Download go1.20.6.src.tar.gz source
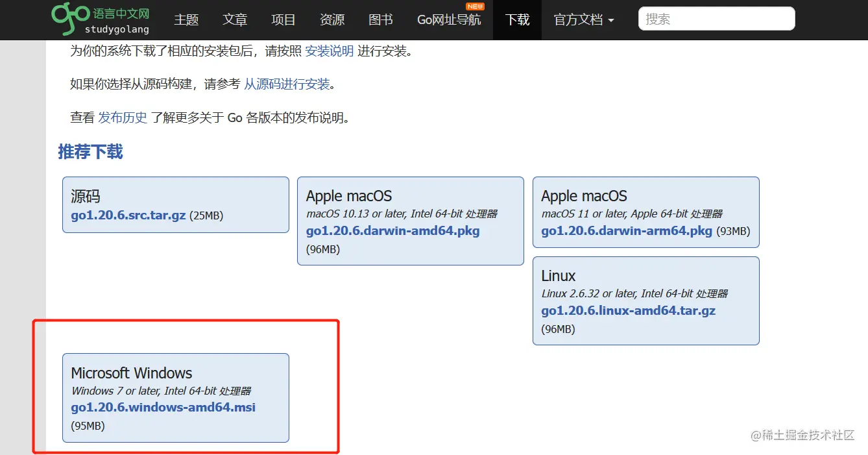The width and height of the screenshot is (868, 455). pyautogui.click(x=128, y=215)
